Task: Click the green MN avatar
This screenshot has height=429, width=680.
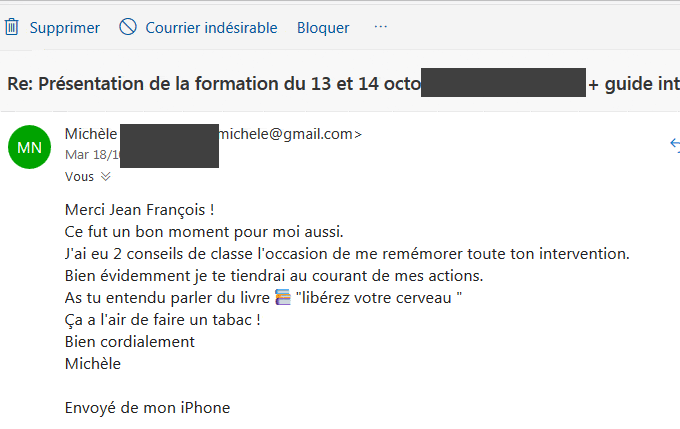Action: tap(29, 147)
